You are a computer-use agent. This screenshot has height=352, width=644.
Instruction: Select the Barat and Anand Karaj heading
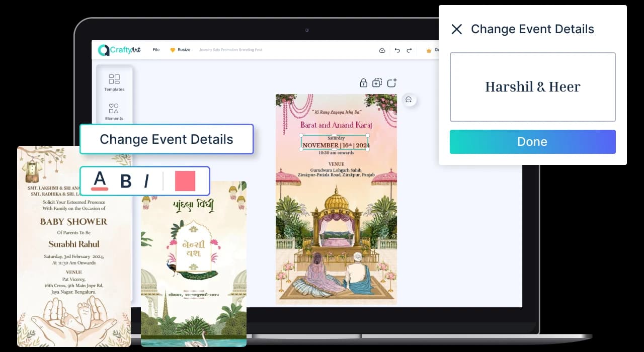pyautogui.click(x=336, y=125)
